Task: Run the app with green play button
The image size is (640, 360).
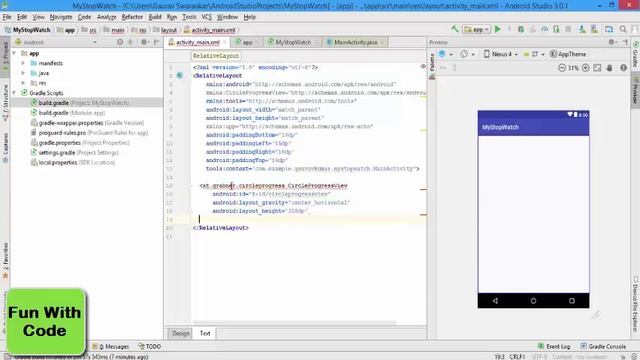Action: point(498,29)
